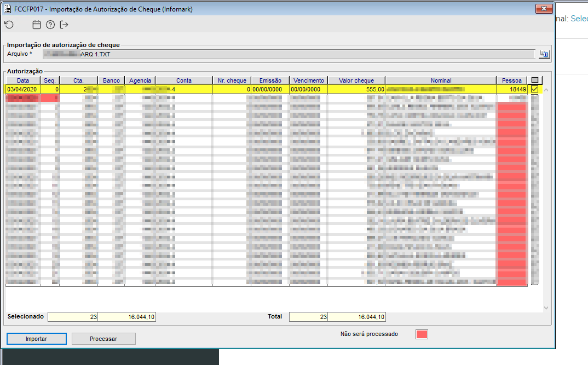This screenshot has height=365, width=588.
Task: Click the Nominal column header
Action: coord(441,80)
